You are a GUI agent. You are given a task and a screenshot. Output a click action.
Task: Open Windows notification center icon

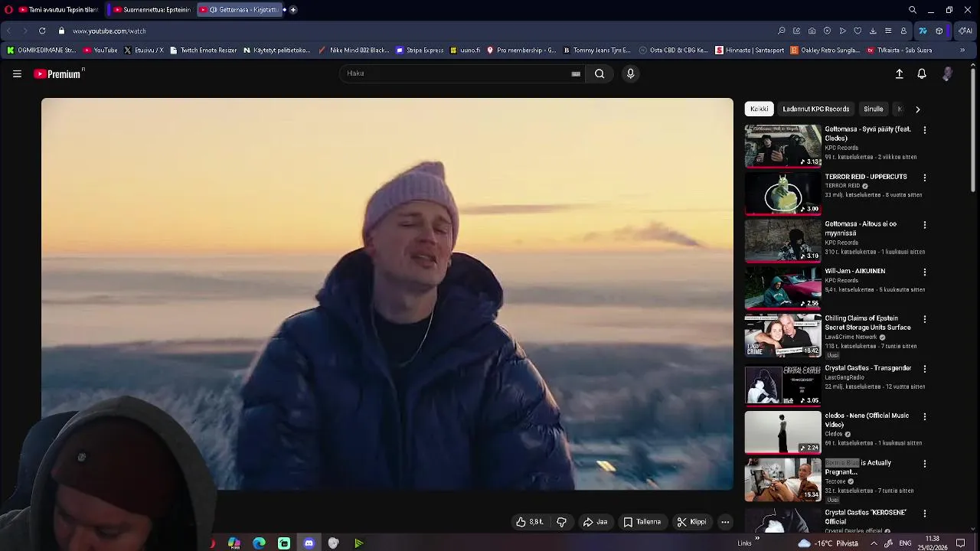(960, 543)
